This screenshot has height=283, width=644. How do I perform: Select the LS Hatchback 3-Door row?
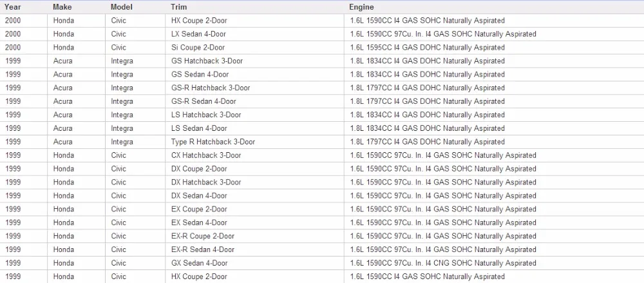click(x=322, y=115)
